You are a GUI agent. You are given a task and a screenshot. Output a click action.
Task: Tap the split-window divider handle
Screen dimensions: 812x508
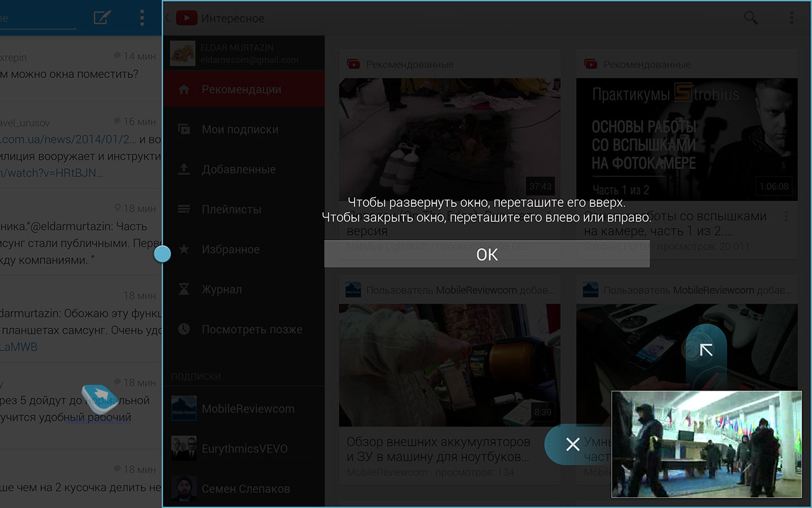[162, 254]
